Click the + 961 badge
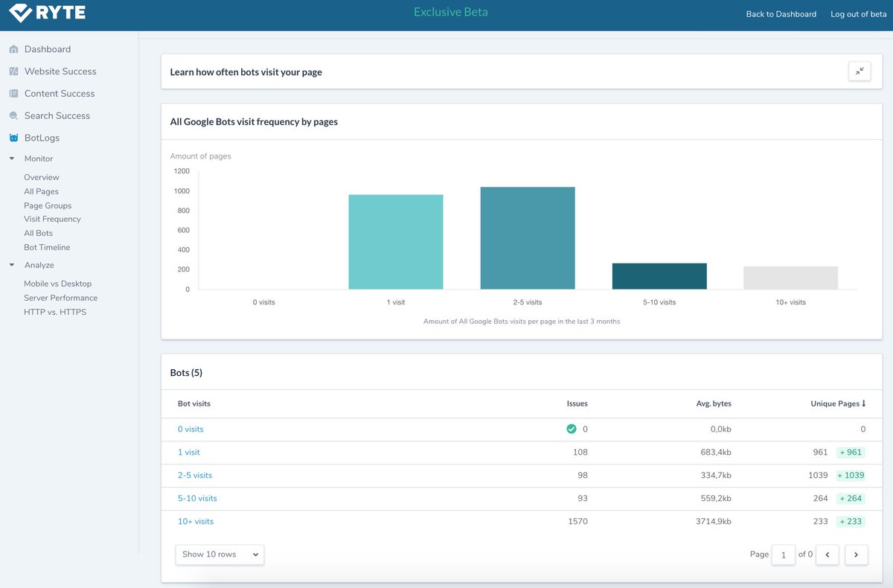893x588 pixels. tap(850, 452)
